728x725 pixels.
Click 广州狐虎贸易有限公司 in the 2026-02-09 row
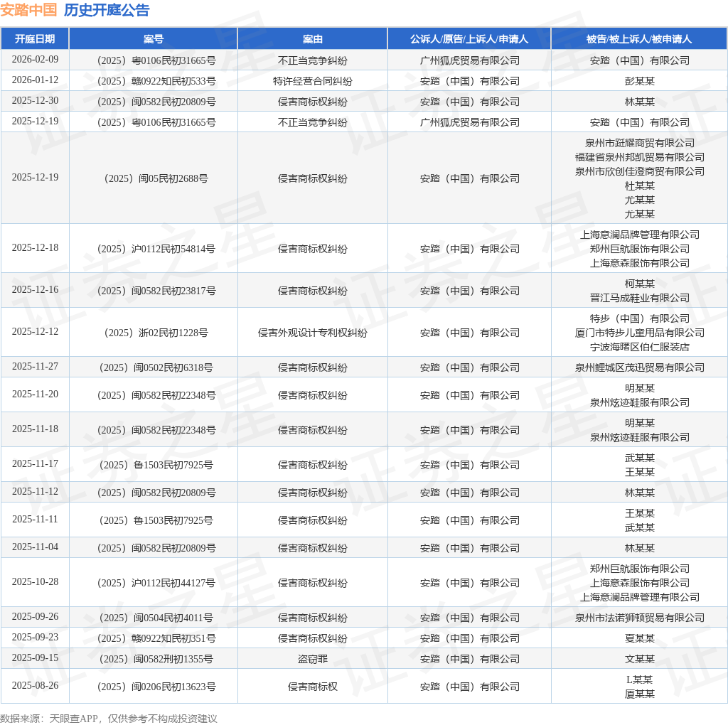[469, 61]
